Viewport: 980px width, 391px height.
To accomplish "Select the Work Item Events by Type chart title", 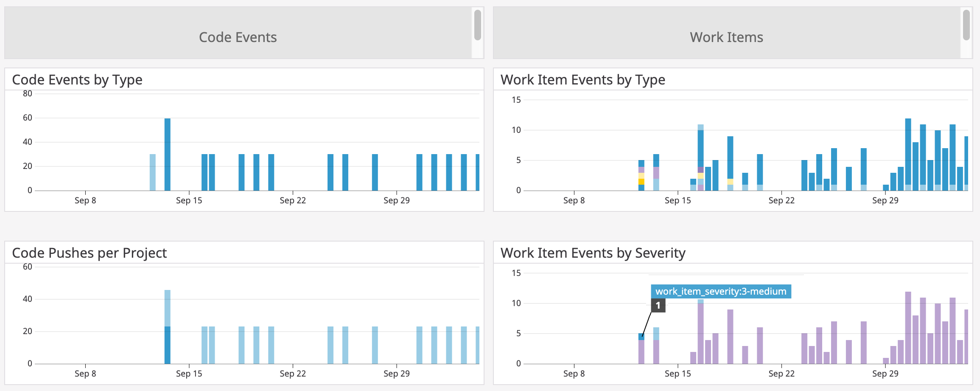I will pos(583,80).
